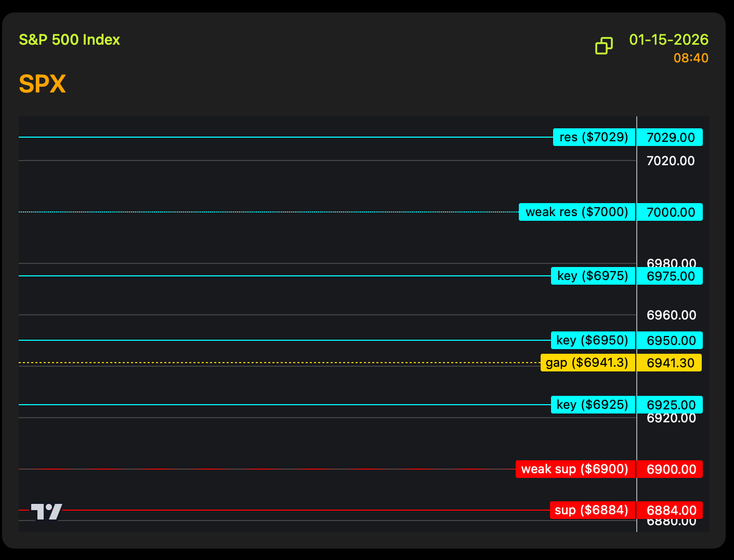The width and height of the screenshot is (734, 560).
Task: Click the 6960.00 price scale value
Action: (x=671, y=315)
